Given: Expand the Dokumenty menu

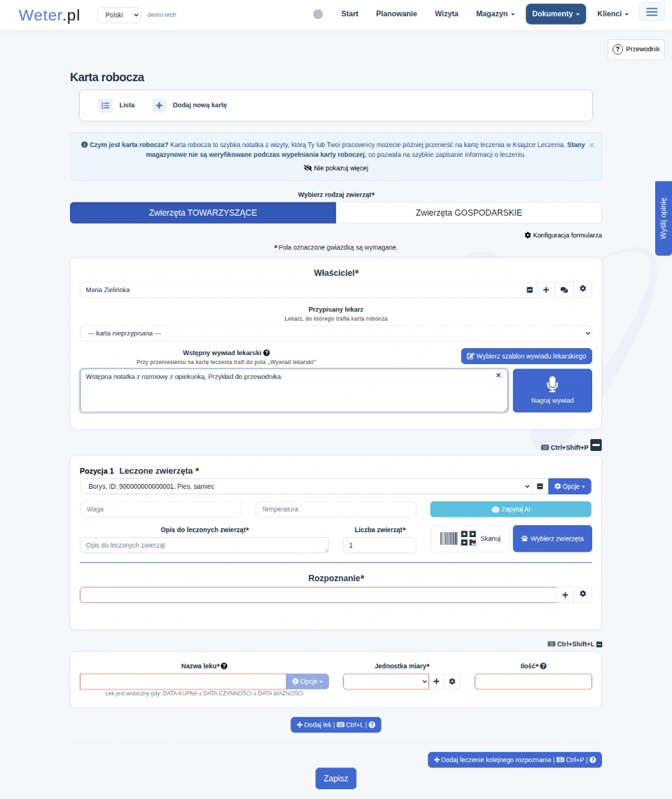Looking at the screenshot, I should pos(556,14).
